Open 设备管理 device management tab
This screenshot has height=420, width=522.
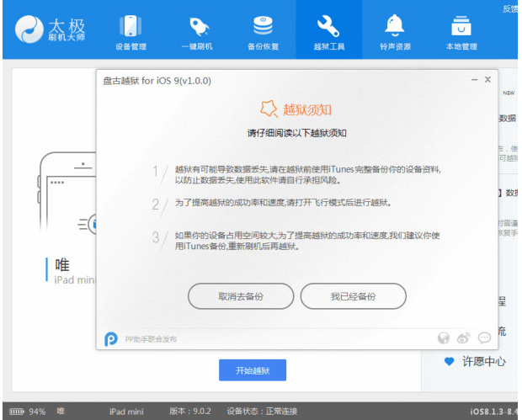(130, 32)
